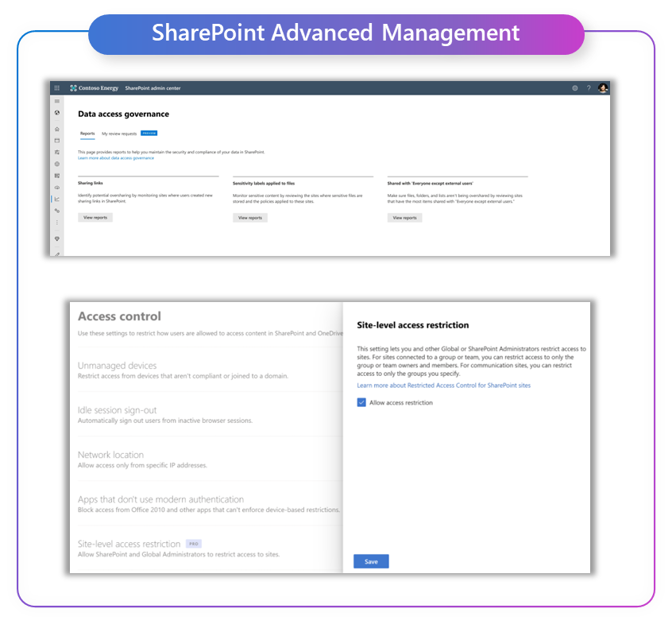Uncheck the Allow access restriction checkbox
Screen dimensions: 672x624
click(361, 402)
